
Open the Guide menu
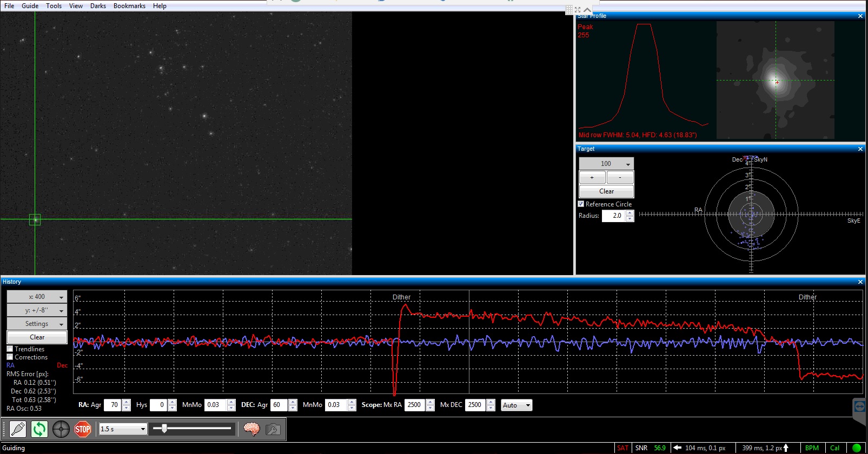point(30,6)
